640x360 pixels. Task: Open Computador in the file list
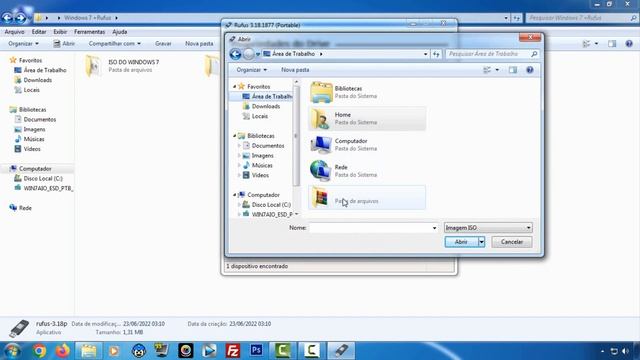click(367, 144)
